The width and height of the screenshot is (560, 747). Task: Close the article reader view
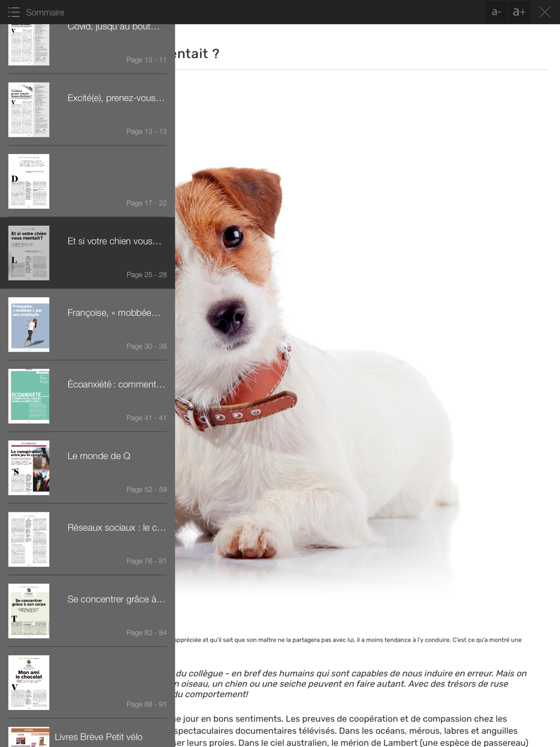(545, 12)
